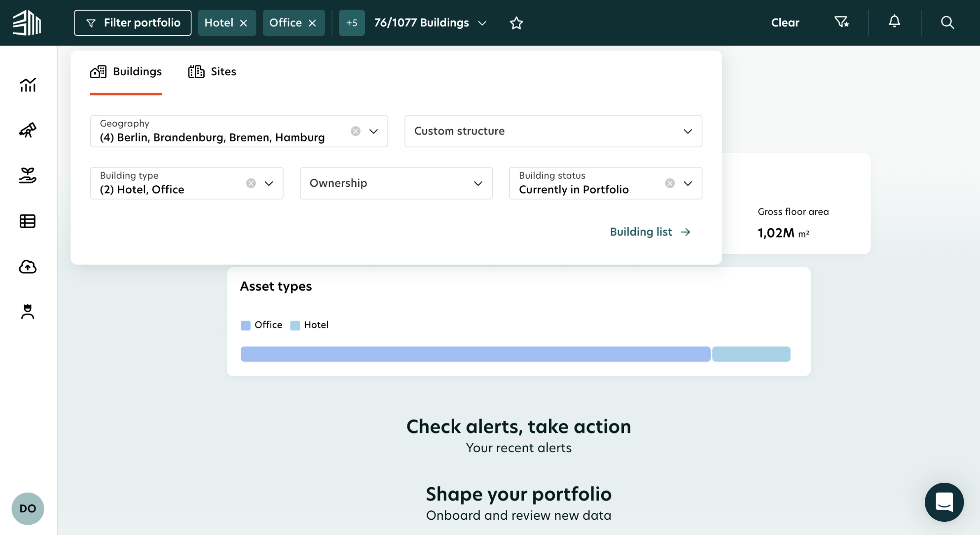Open the telescope explore sidebar icon
The height and width of the screenshot is (535, 980).
pyautogui.click(x=28, y=130)
